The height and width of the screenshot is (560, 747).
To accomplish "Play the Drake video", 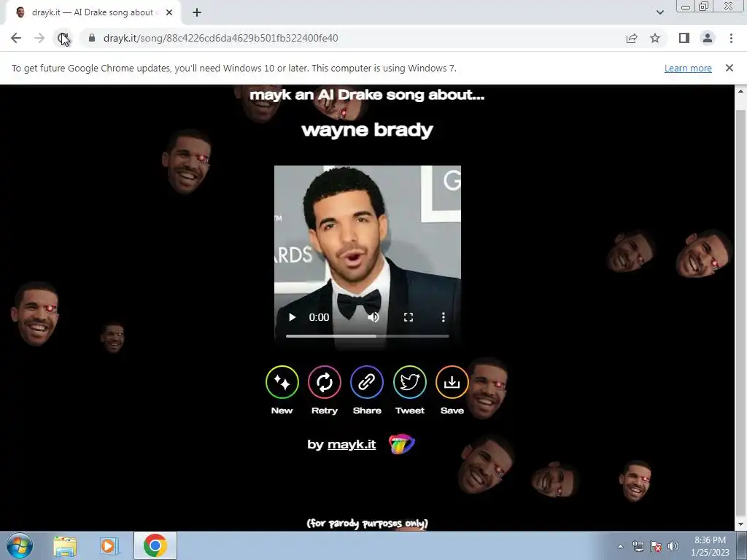I will coord(292,317).
